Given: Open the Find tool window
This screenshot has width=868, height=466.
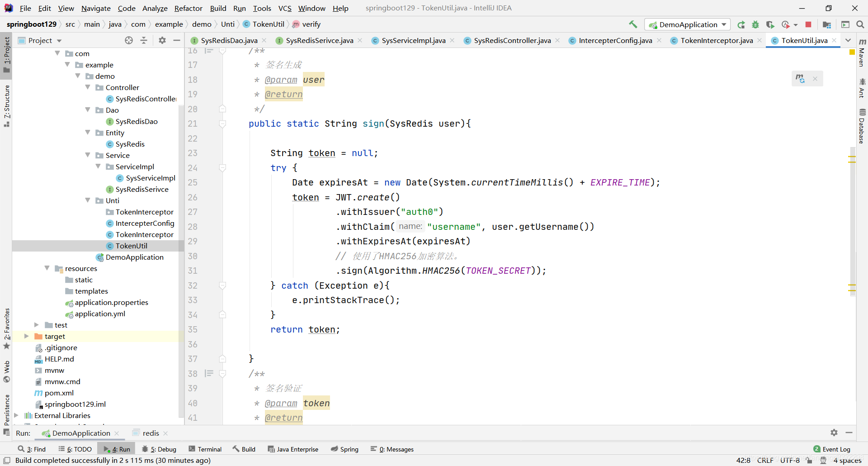Looking at the screenshot, I should [32, 449].
